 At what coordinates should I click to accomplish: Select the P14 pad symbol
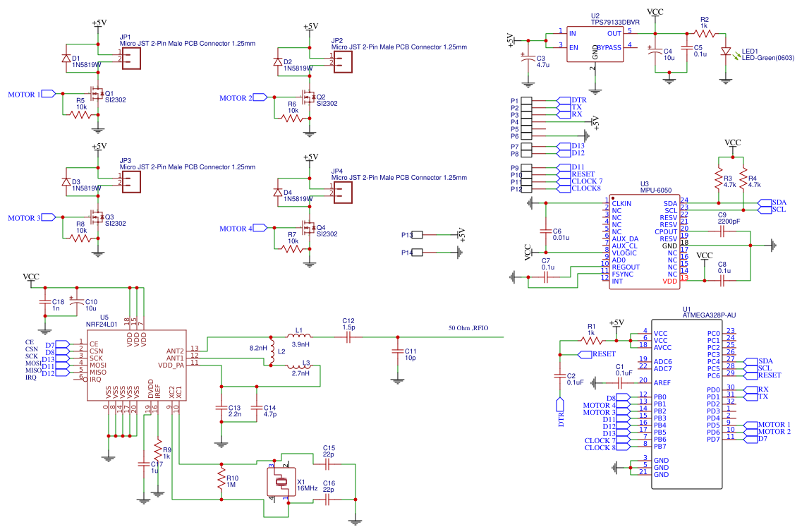click(x=418, y=252)
